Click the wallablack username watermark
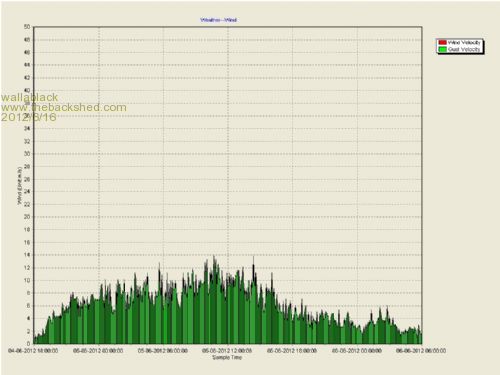 pos(29,97)
